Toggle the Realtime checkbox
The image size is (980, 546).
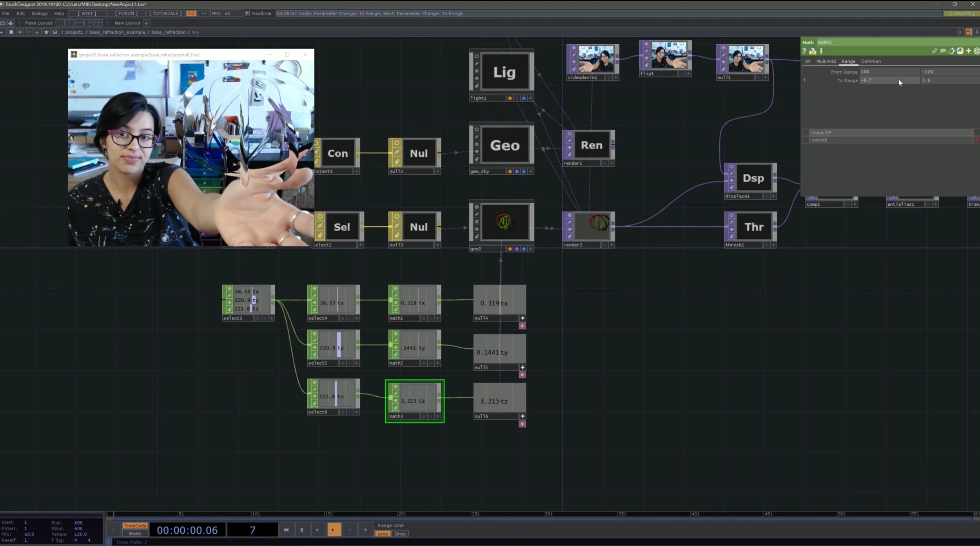[x=247, y=13]
